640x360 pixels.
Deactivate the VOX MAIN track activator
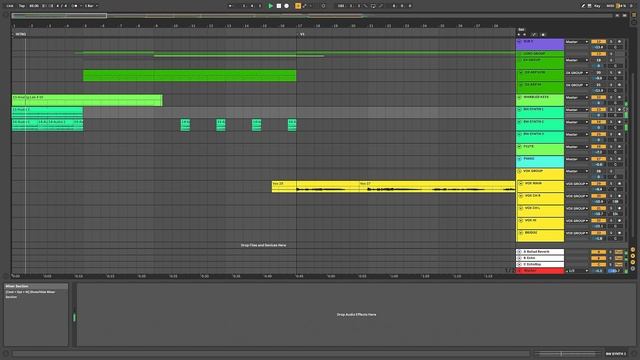point(598,183)
